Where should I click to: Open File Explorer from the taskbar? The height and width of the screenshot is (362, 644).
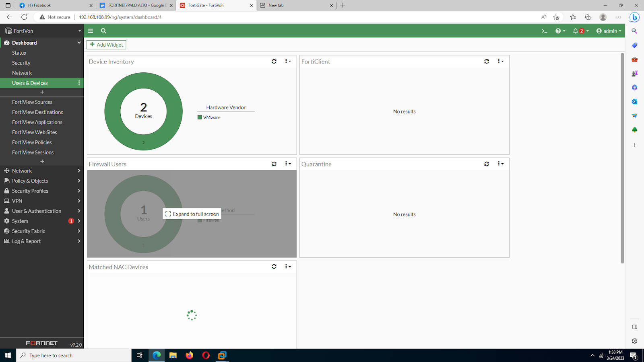coord(173,355)
